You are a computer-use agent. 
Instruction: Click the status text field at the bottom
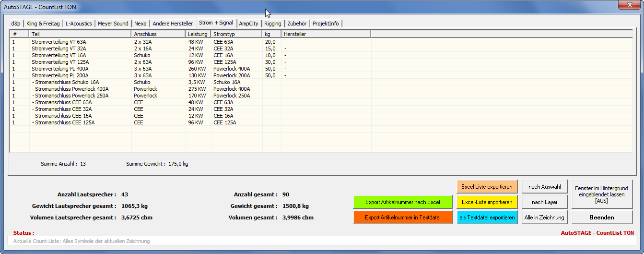[321, 241]
